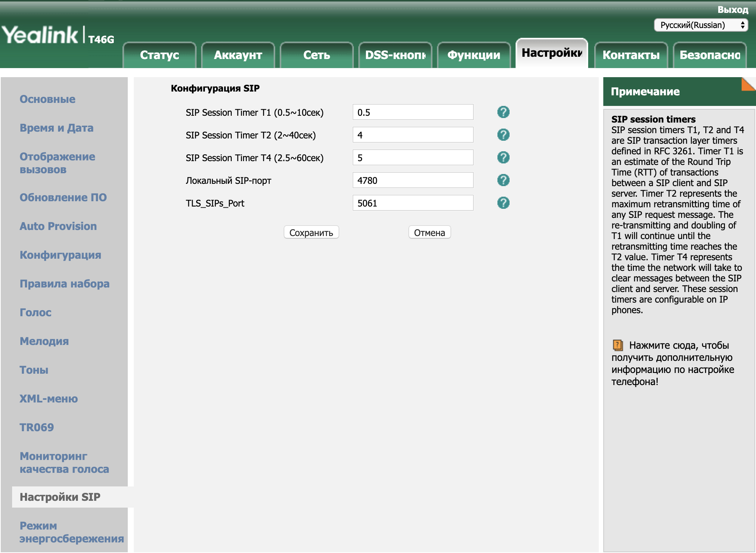Click help icon for SIP Session Timer T4
The image size is (756, 553).
coord(503,158)
